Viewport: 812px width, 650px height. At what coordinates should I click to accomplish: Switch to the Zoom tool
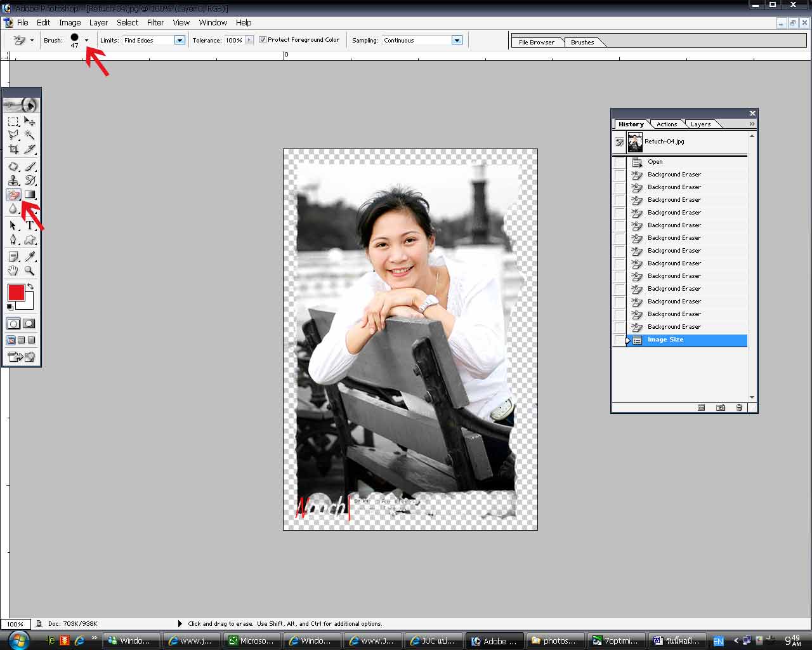(29, 271)
